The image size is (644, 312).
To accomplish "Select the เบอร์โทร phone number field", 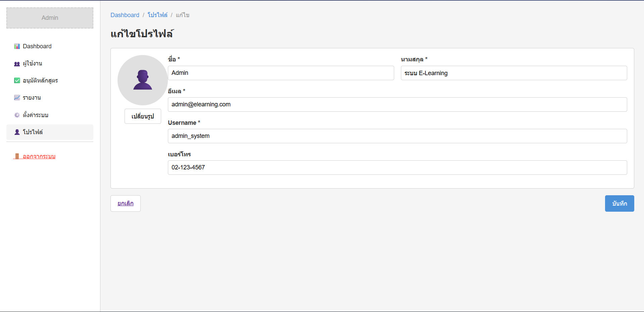I will click(x=397, y=167).
